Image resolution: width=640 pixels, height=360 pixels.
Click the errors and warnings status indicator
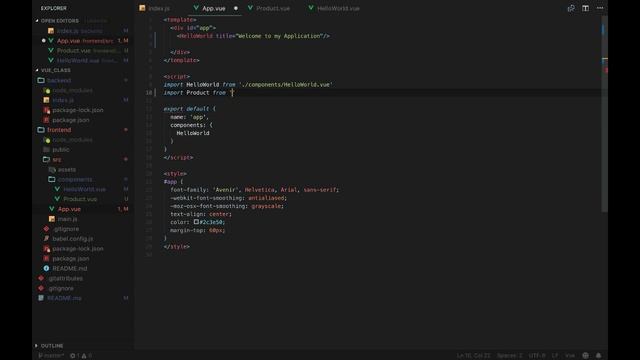tap(81, 356)
